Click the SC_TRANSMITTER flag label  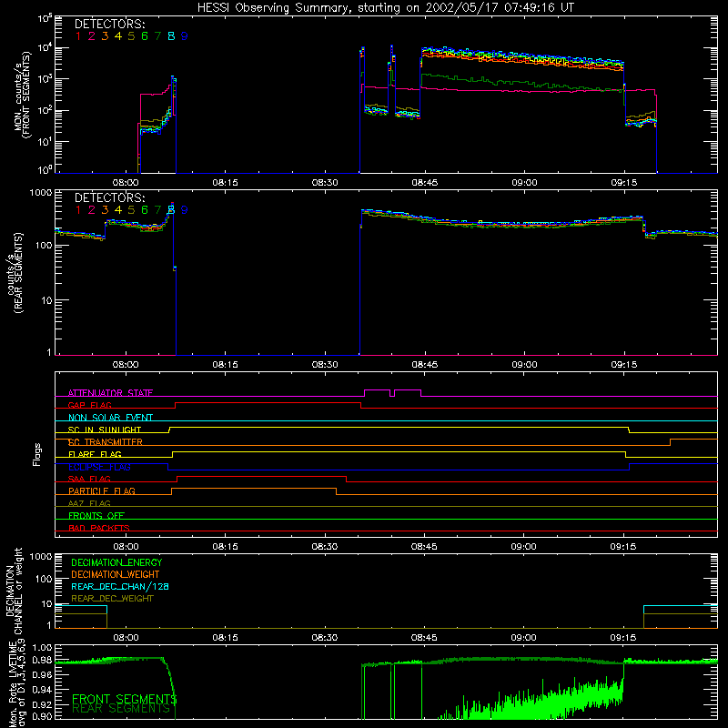tap(106, 442)
